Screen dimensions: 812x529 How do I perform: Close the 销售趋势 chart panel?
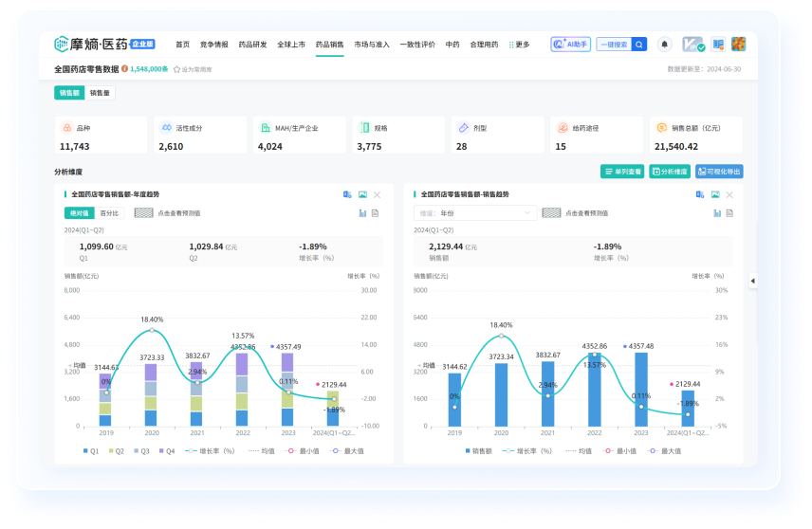tap(729, 194)
